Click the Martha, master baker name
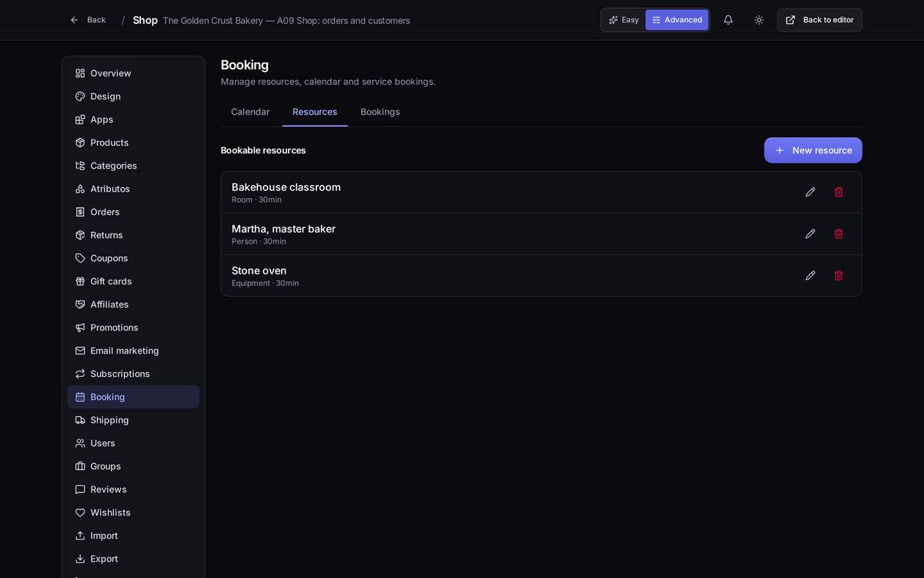Screen dimensions: 924x578 coord(283,229)
